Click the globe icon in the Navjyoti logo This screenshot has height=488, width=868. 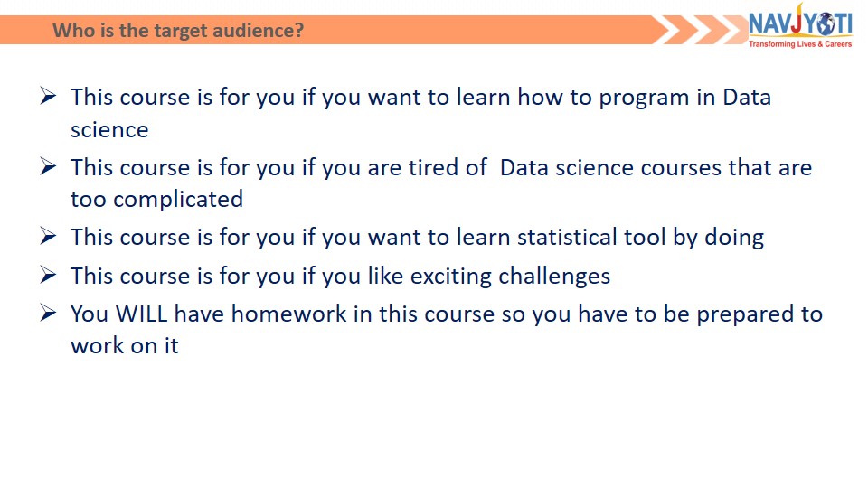tap(827, 24)
